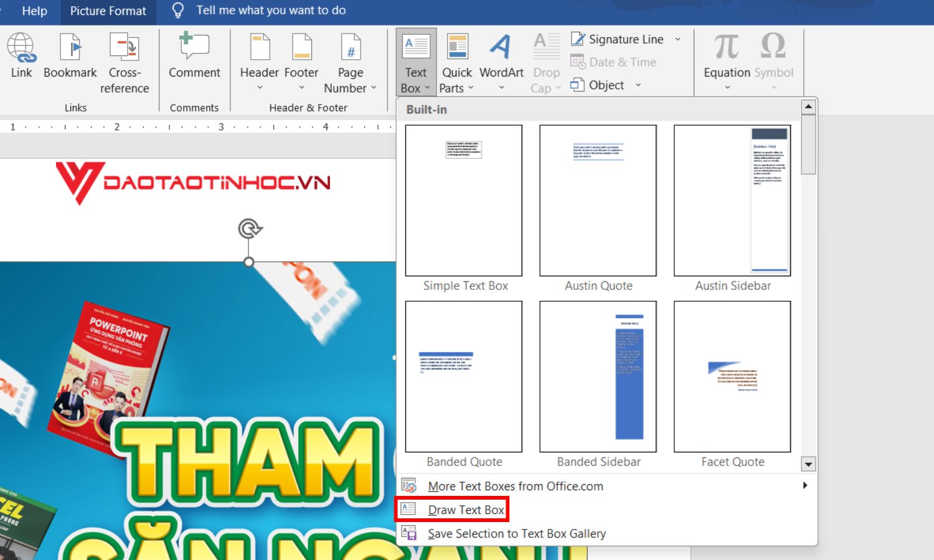Choose the Austin Sidebar thumbnail
This screenshot has width=934, height=560.
pos(732,200)
